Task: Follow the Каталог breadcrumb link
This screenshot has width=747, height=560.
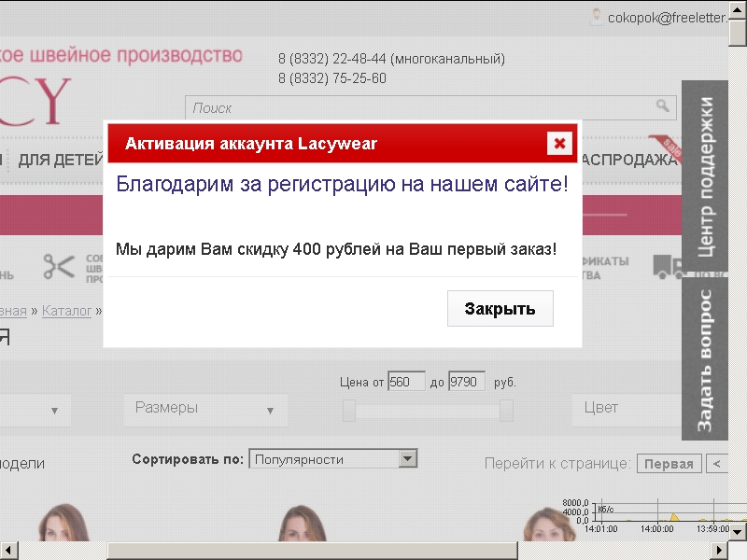Action: [66, 311]
